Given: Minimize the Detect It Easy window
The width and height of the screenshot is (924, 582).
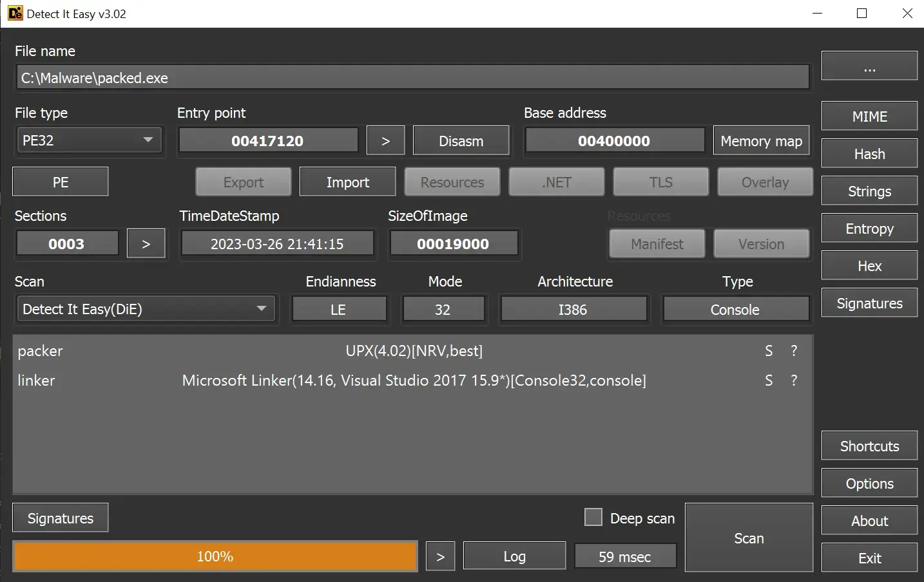Looking at the screenshot, I should coord(818,14).
